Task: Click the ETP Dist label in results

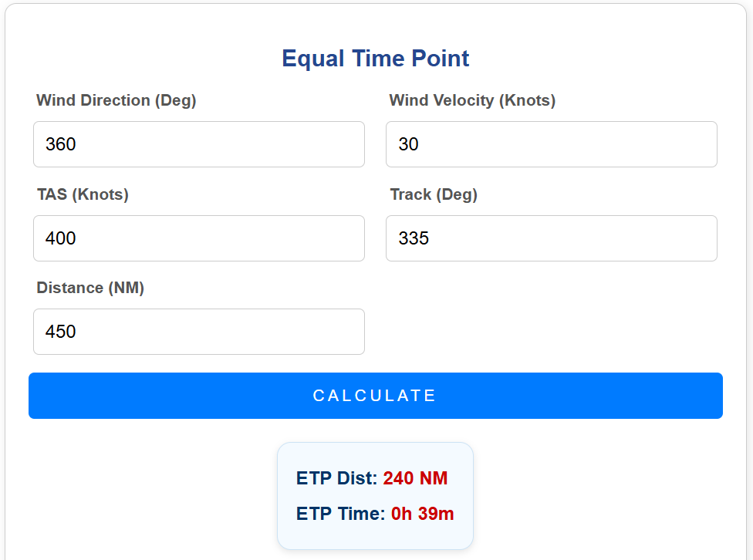Action: [336, 478]
